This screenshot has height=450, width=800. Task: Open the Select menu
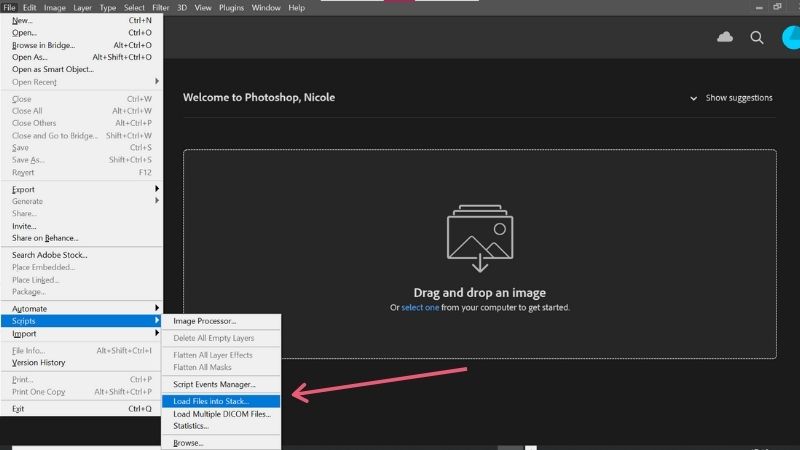(134, 8)
